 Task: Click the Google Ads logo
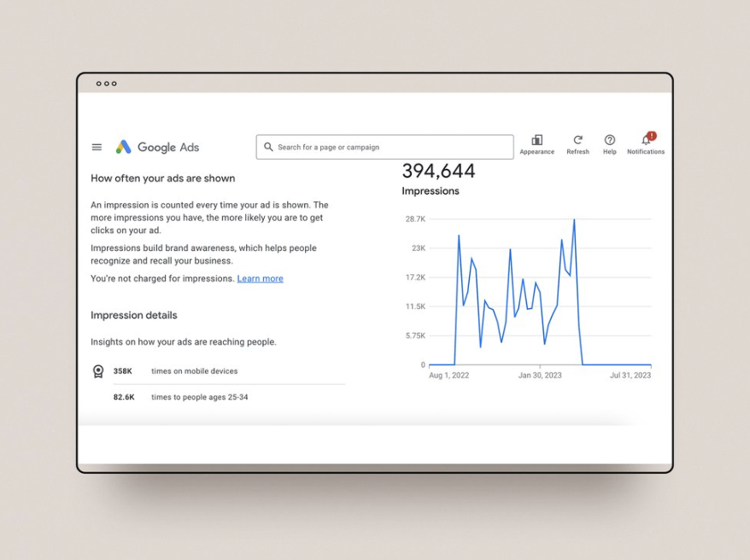(157, 147)
